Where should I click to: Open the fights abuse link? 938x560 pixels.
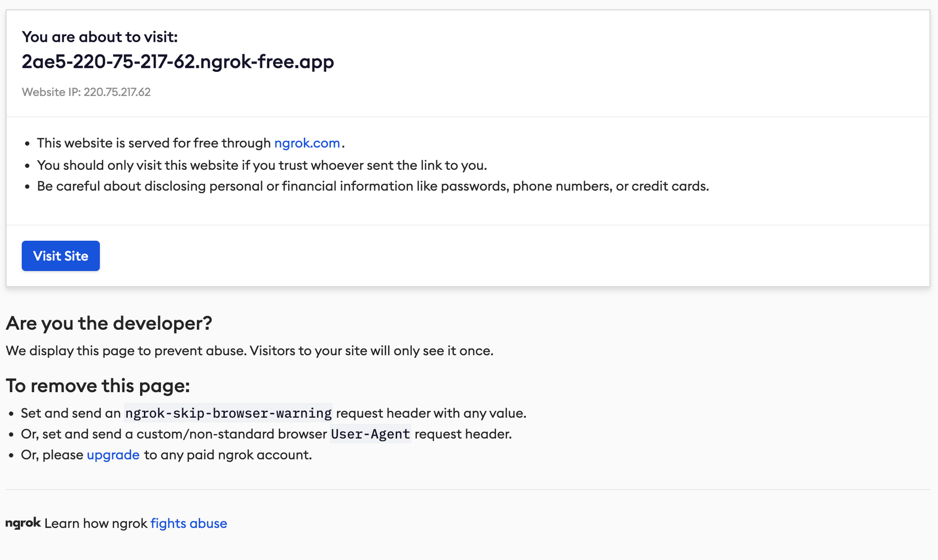pyautogui.click(x=189, y=523)
